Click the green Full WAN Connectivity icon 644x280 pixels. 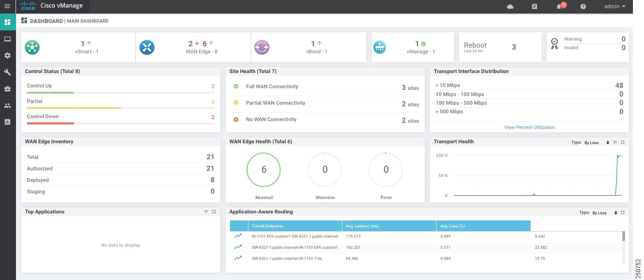tap(236, 86)
